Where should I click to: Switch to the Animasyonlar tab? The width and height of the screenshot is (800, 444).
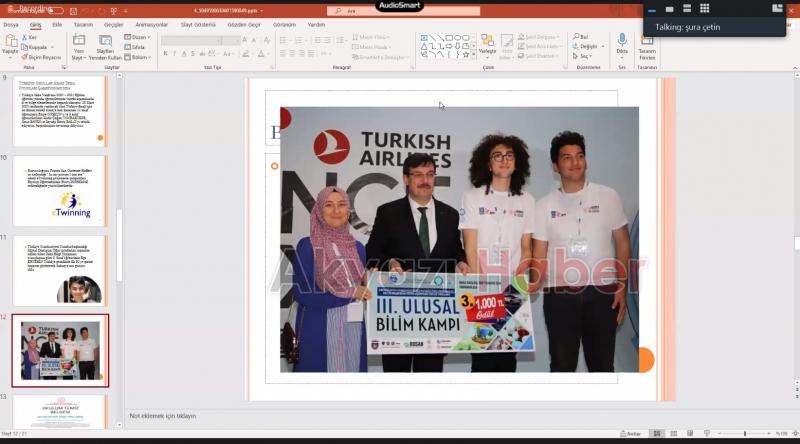151,24
